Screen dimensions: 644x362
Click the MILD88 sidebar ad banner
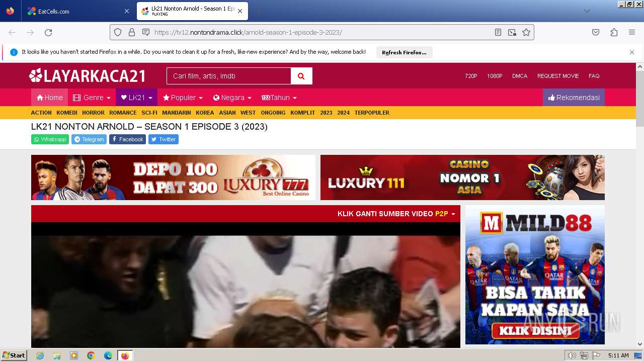tap(535, 275)
